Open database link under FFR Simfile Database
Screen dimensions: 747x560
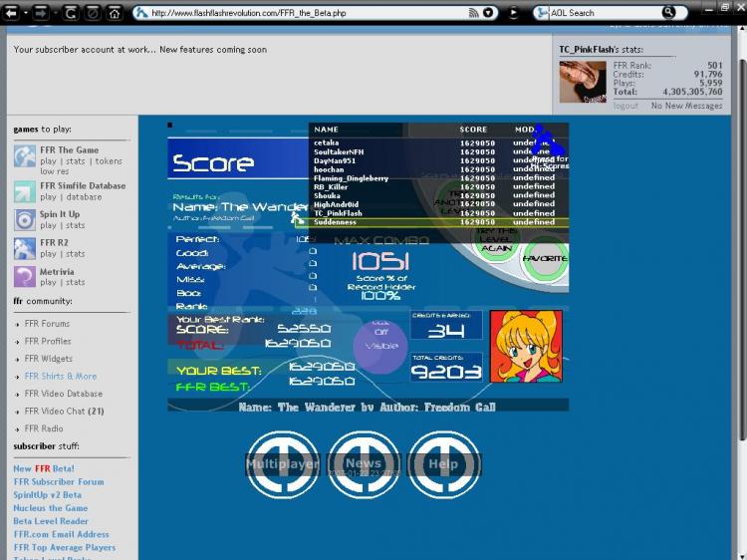[x=84, y=197]
